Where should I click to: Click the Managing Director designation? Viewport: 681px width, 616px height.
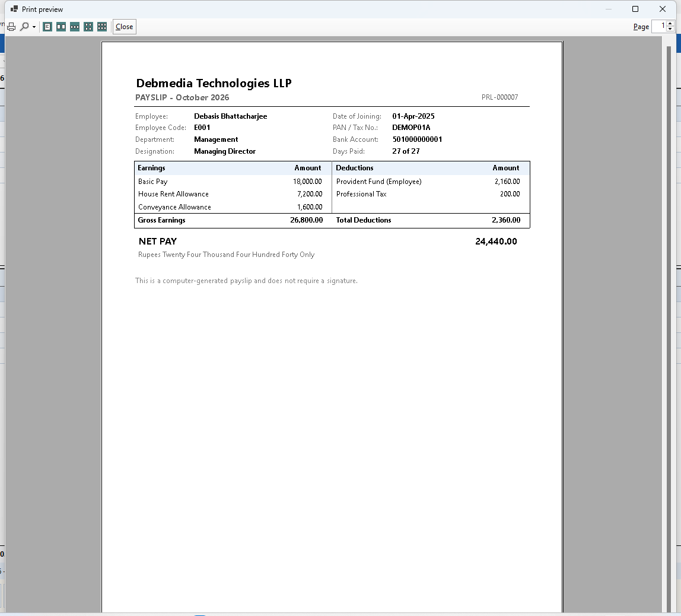(x=225, y=151)
